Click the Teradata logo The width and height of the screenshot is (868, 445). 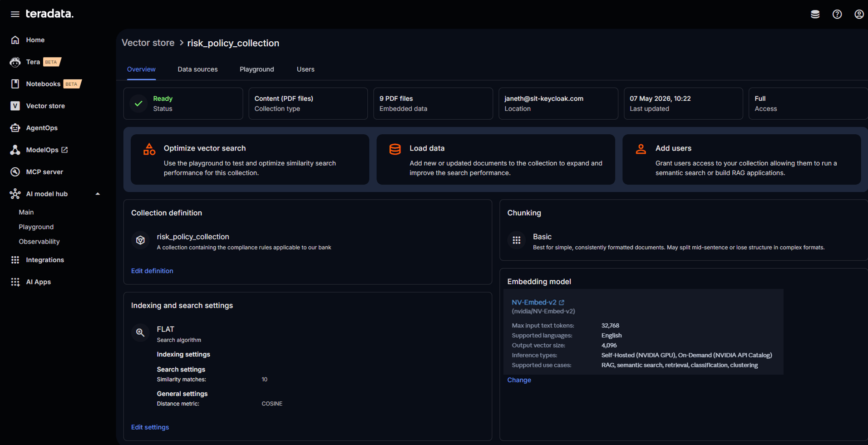(x=49, y=14)
